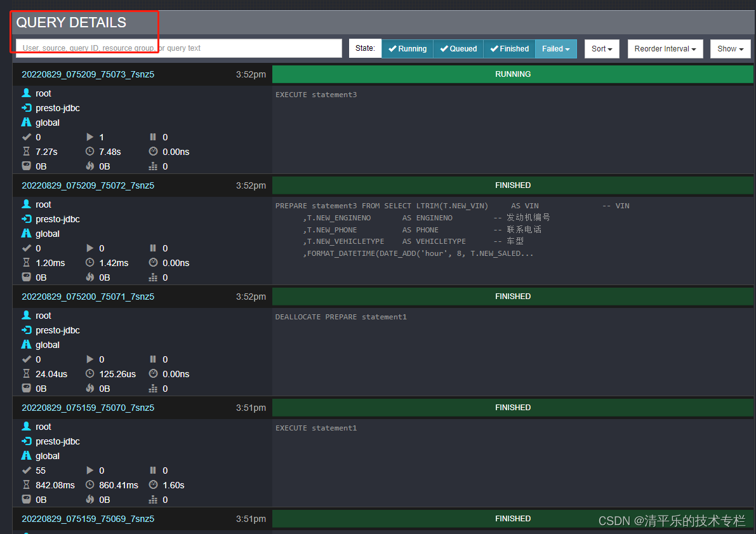
Task: Click checkmark icon next to 55
Action: coord(27,471)
